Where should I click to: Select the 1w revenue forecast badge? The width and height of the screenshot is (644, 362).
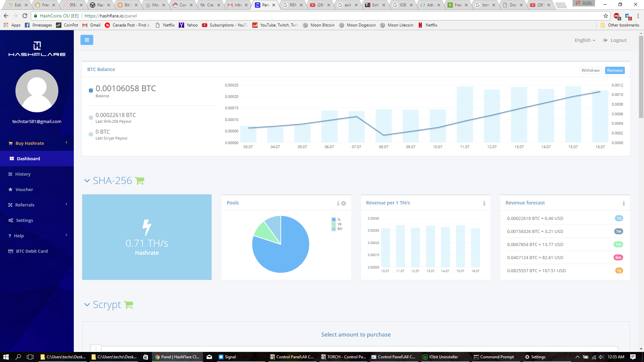pyautogui.click(x=619, y=231)
